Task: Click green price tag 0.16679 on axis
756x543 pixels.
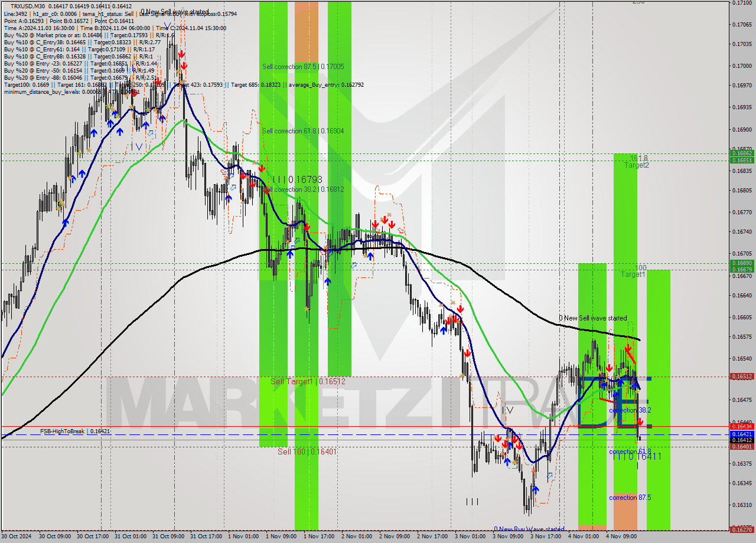Action: click(742, 270)
